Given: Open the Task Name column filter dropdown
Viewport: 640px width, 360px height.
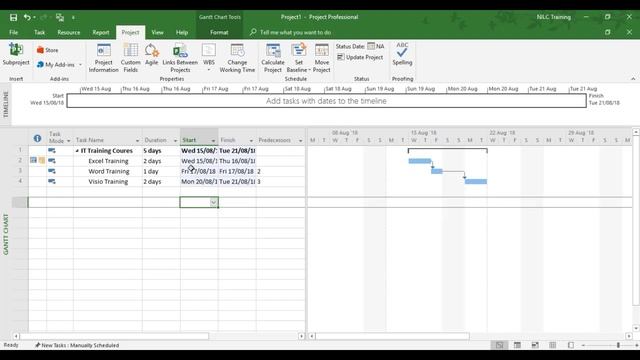Looking at the screenshot, I should pyautogui.click(x=137, y=141).
